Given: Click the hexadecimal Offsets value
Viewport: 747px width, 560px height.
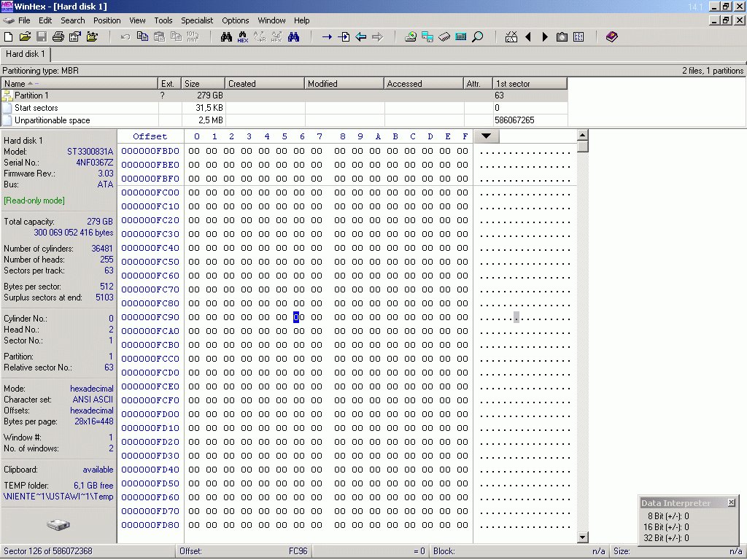Looking at the screenshot, I should pos(91,411).
